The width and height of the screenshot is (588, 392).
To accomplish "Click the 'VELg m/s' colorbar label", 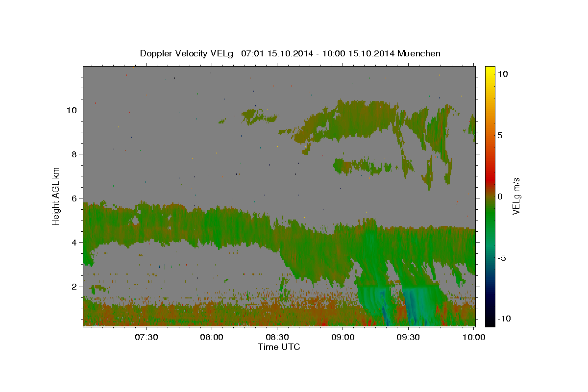I will point(516,196).
